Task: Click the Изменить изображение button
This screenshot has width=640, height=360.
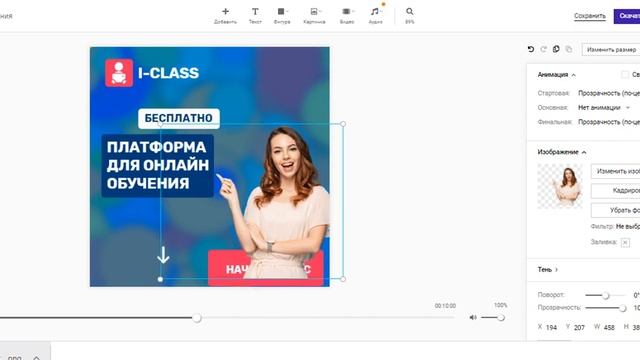Action: 616,171
